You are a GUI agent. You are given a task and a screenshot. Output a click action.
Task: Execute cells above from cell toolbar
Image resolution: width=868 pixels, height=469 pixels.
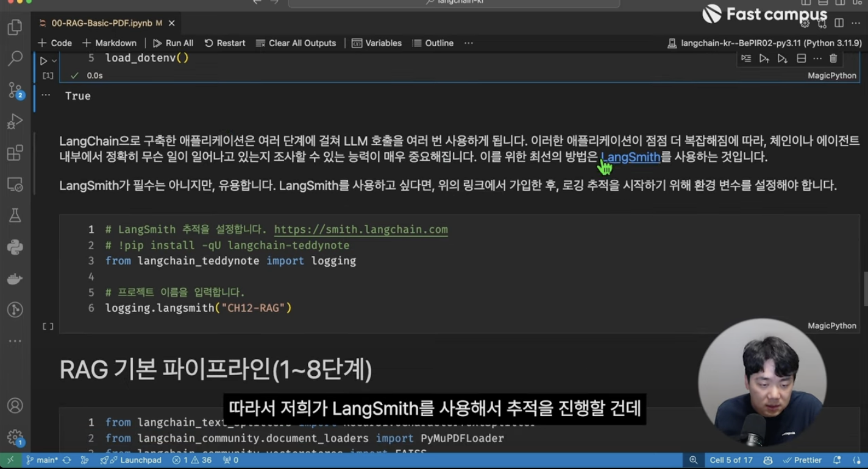(764, 58)
